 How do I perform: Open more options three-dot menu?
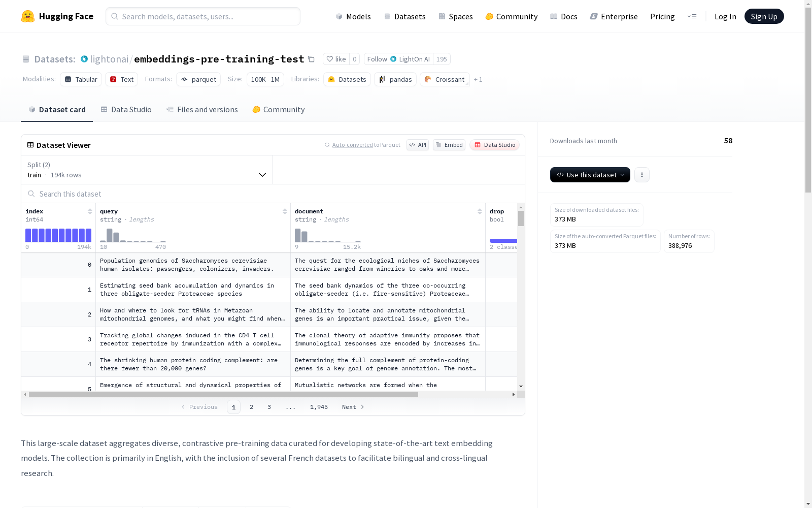(x=641, y=175)
